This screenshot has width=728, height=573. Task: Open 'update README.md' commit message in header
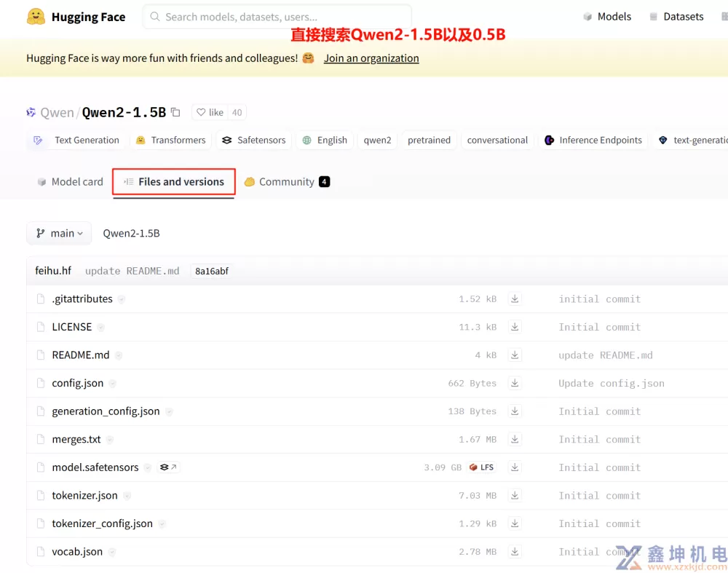(132, 271)
